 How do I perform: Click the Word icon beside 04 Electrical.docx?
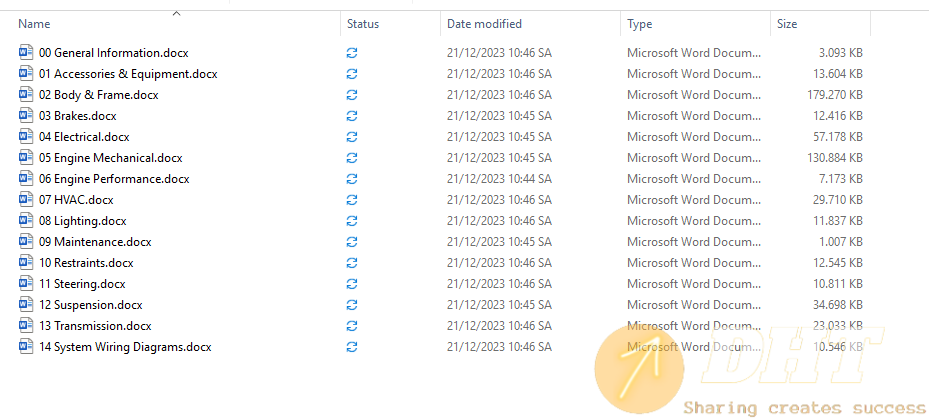[26, 137]
